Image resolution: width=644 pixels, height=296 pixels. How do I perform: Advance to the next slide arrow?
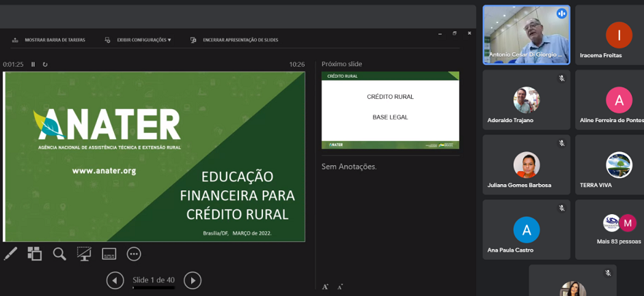point(193,280)
